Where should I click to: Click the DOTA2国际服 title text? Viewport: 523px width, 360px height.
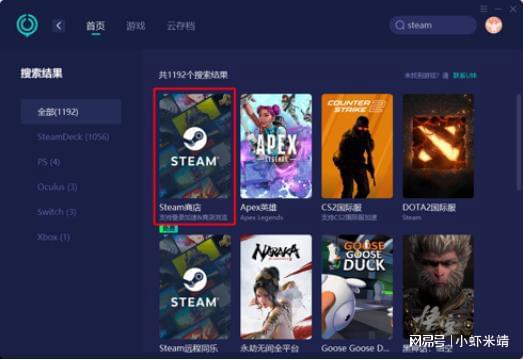coord(429,208)
